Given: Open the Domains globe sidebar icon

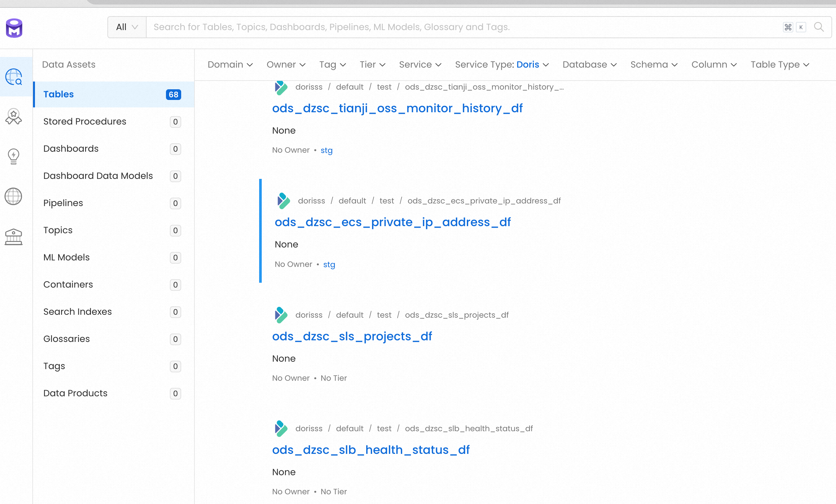Looking at the screenshot, I should (x=13, y=196).
